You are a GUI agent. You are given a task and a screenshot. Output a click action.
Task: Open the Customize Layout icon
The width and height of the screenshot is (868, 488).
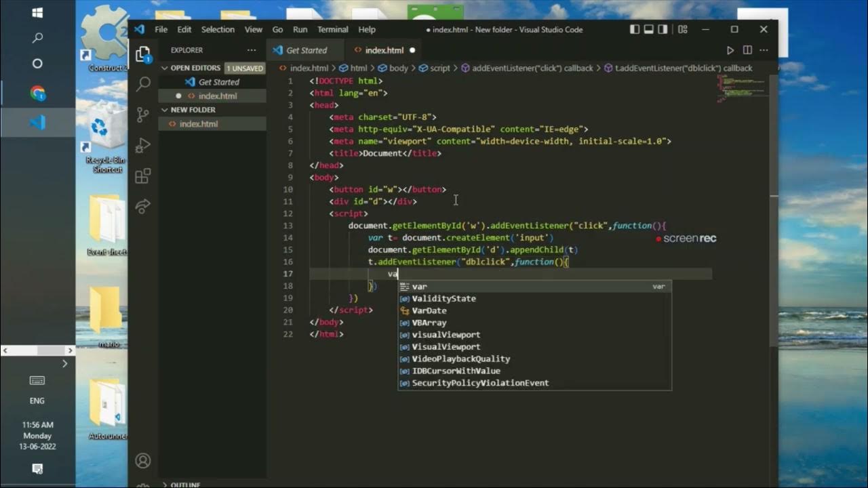(682, 29)
